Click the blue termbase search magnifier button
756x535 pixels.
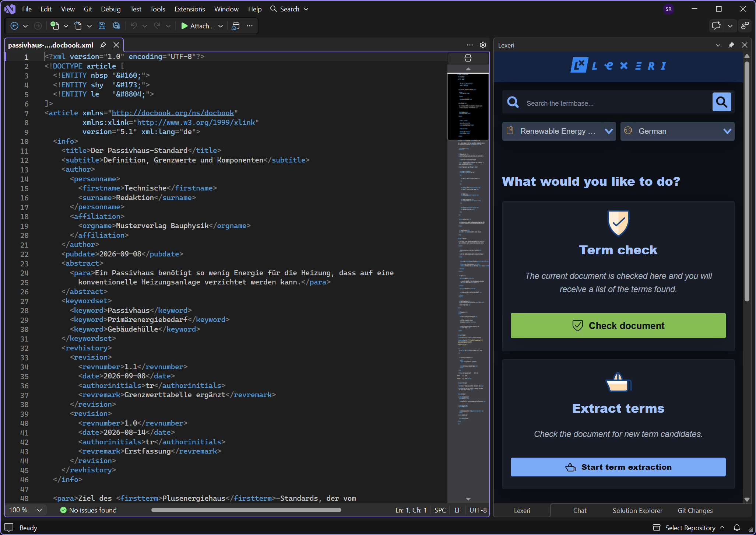coord(722,102)
